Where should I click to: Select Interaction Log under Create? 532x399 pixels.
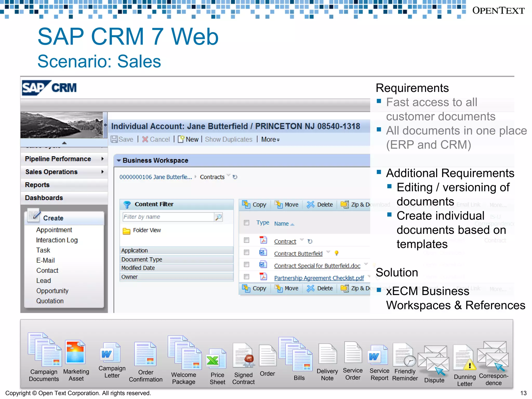[x=57, y=240]
